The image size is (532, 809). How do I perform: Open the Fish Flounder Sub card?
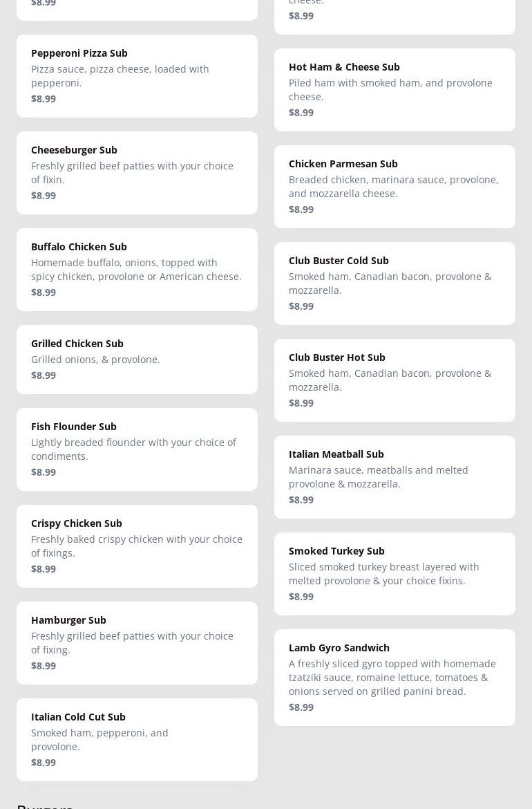click(x=137, y=449)
